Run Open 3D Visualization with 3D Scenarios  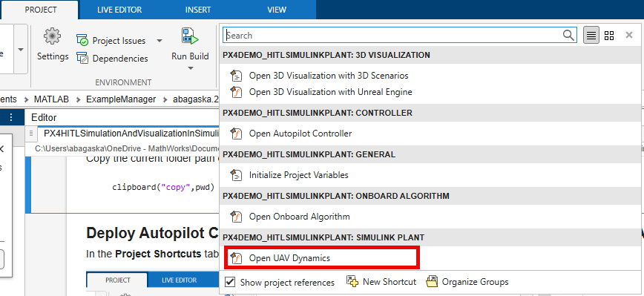point(329,76)
